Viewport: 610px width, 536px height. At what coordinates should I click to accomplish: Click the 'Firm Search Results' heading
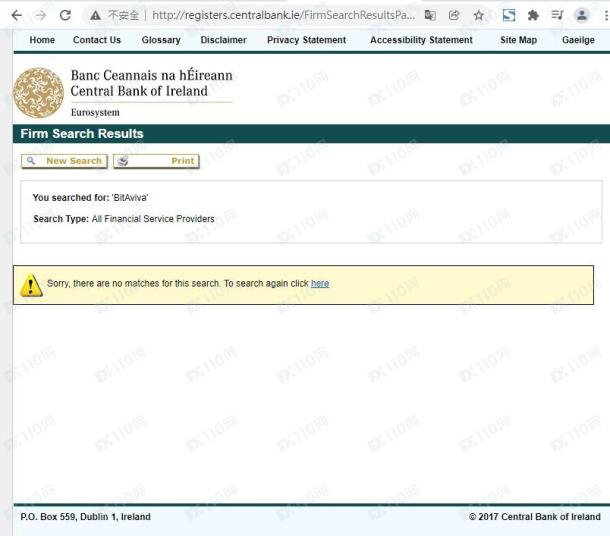click(82, 134)
